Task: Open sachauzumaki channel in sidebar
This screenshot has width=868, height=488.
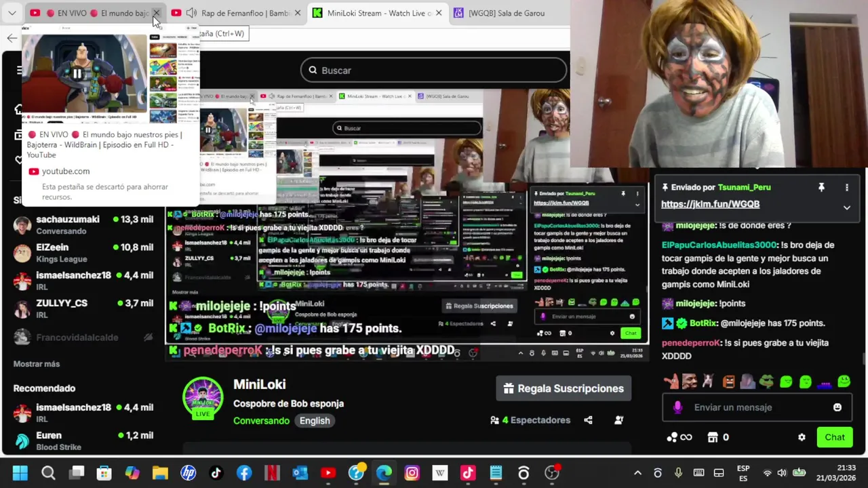Action: [x=83, y=225]
